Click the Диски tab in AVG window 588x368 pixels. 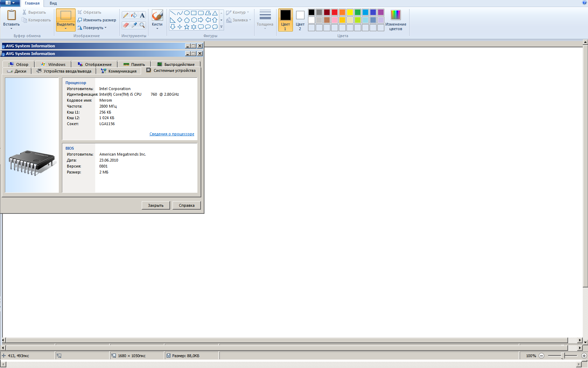[17, 71]
